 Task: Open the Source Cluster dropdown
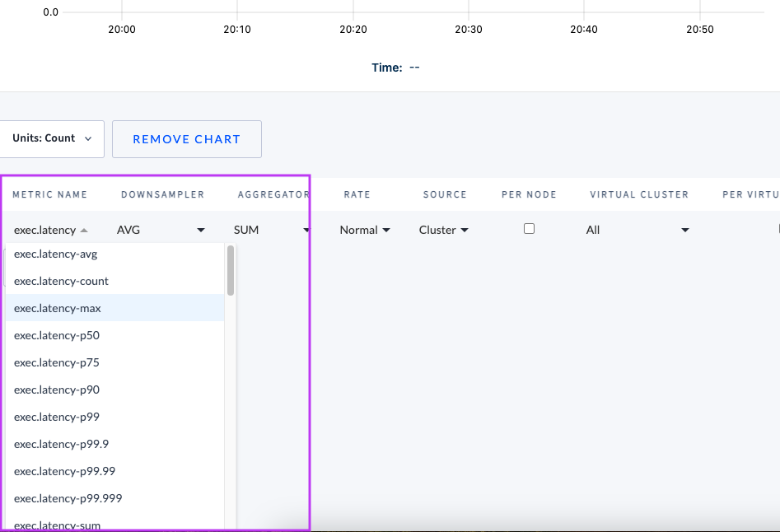pos(443,230)
